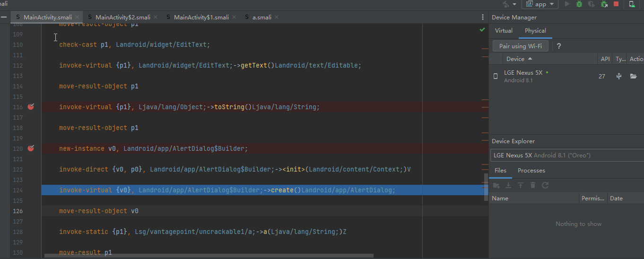Set a breakpoint on line 128
The image size is (644, 259).
tap(31, 232)
